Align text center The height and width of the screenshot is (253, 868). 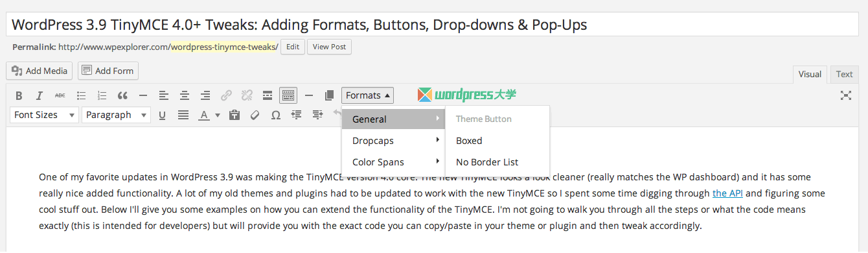pyautogui.click(x=185, y=96)
